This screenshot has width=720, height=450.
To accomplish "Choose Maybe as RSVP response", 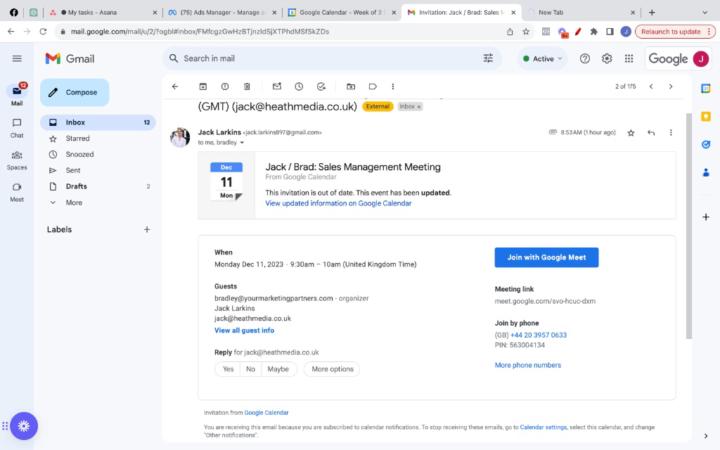I will coord(278,369).
